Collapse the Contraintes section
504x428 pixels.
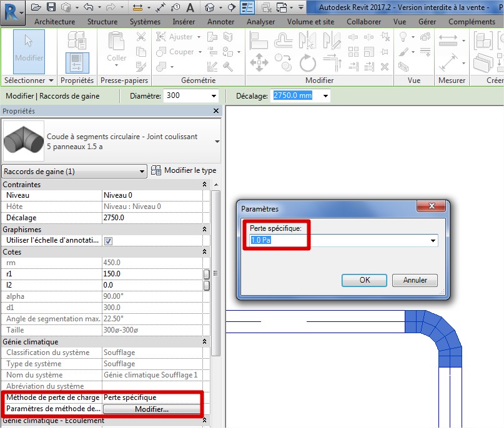(204, 185)
